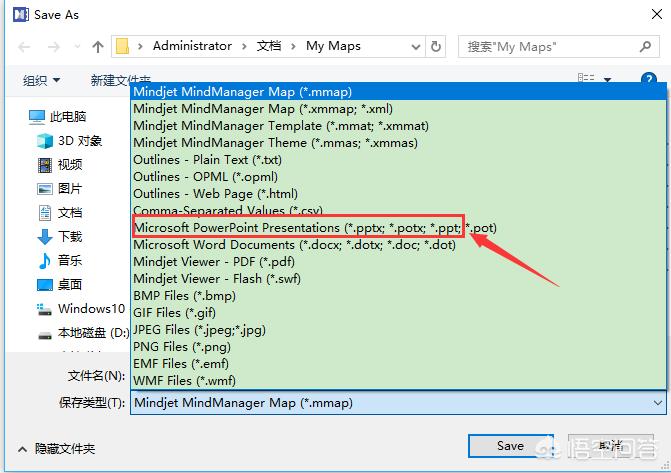671x473 pixels.
Task: Select My Maps in the address path
Action: [333, 46]
